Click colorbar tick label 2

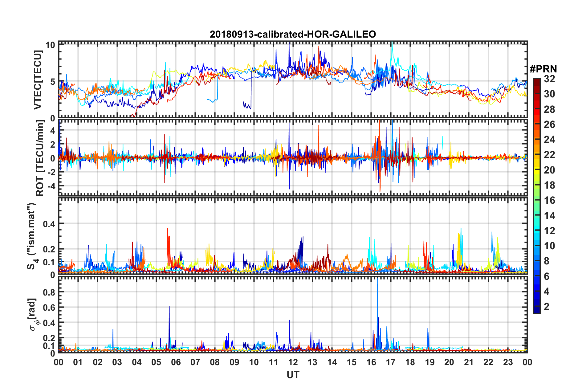(x=547, y=306)
